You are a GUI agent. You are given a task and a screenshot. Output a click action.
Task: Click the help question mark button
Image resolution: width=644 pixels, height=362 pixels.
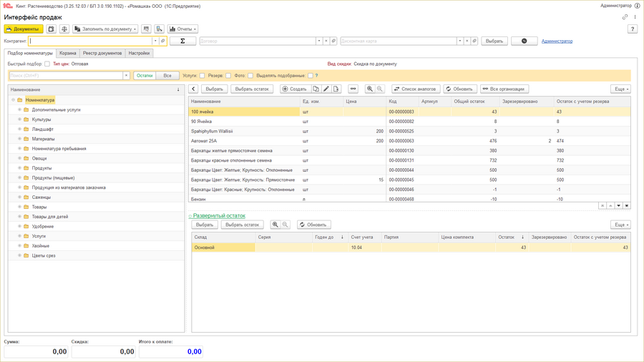click(x=633, y=29)
